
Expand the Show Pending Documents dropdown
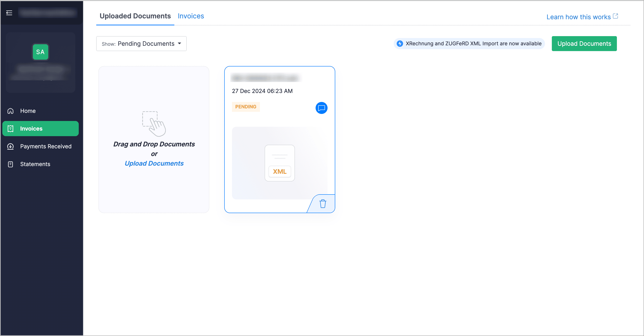click(141, 44)
